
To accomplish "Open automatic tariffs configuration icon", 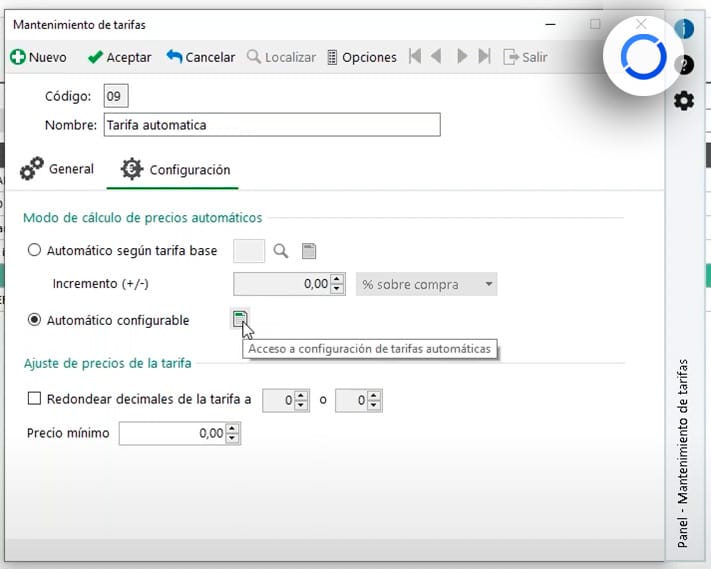I will tap(240, 319).
